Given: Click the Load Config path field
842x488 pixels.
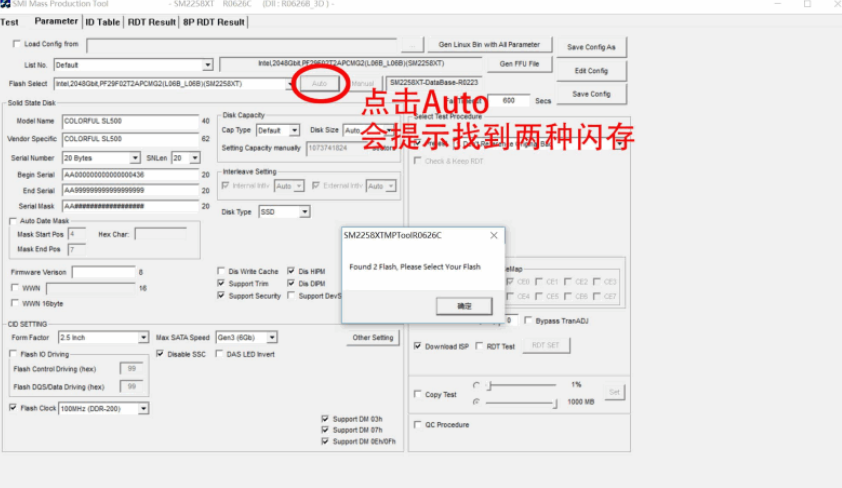Looking at the screenshot, I should tap(242, 45).
